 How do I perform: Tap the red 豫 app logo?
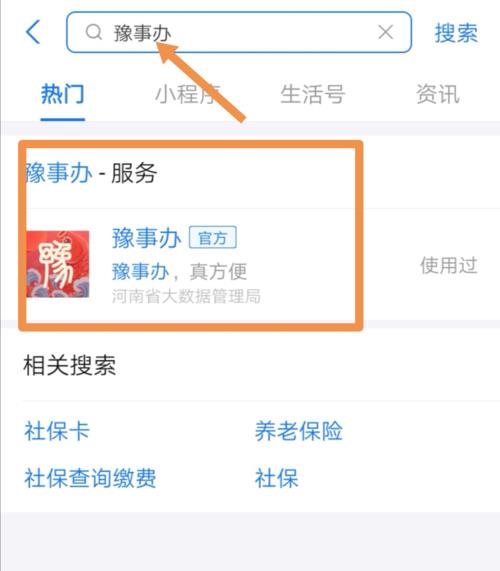58,264
